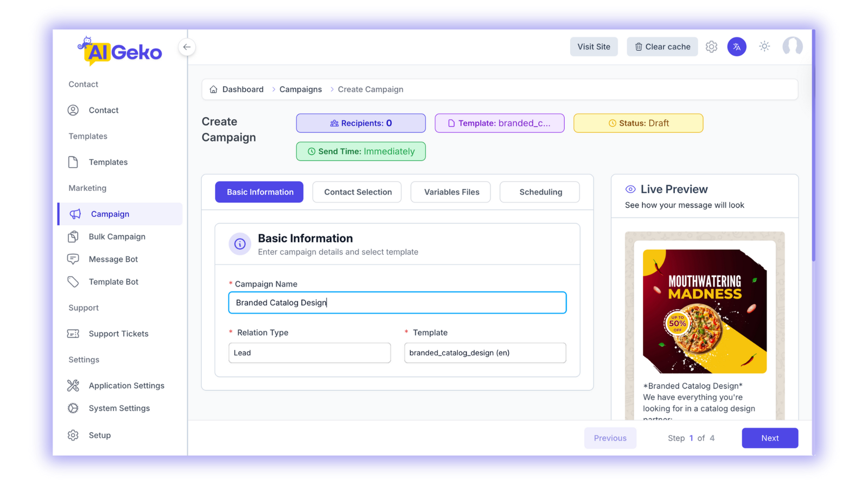The image size is (868, 485).
Task: Switch to the Contact Selection tab
Action: tap(358, 192)
